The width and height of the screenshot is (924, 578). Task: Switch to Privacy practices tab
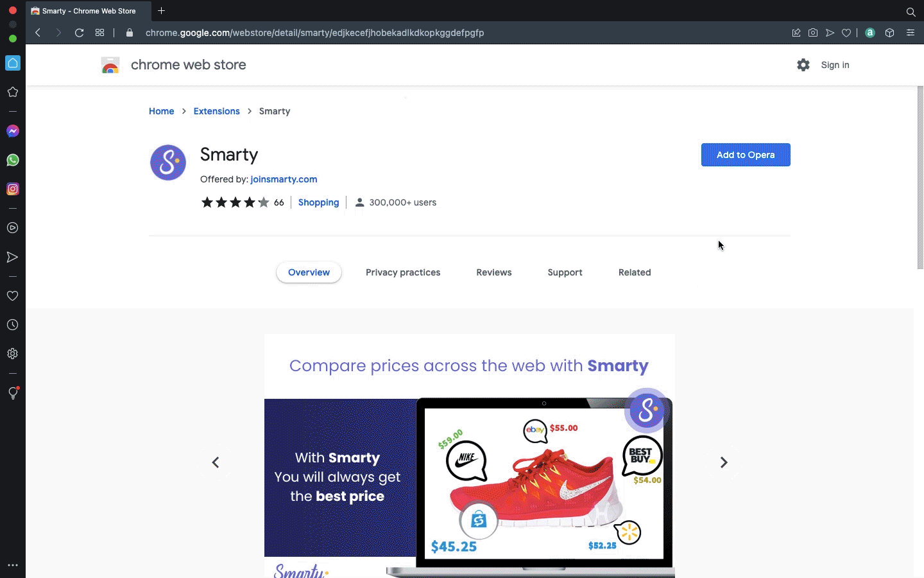(x=403, y=272)
